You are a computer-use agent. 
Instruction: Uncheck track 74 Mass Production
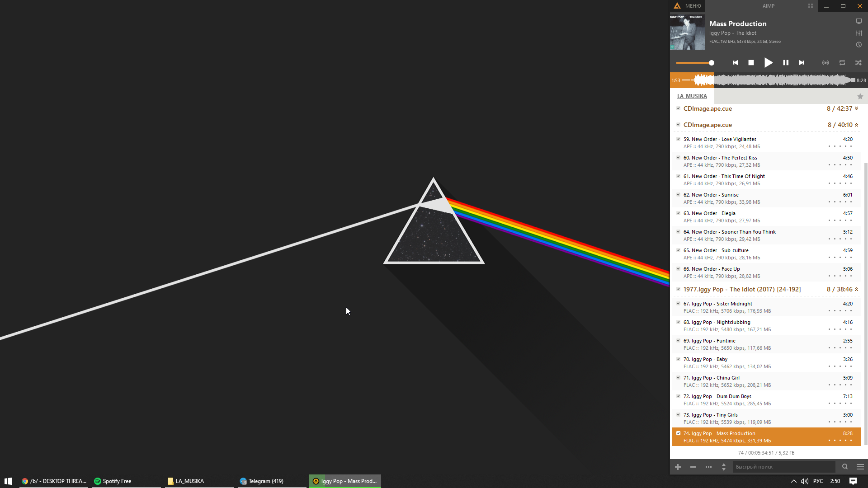tap(678, 433)
